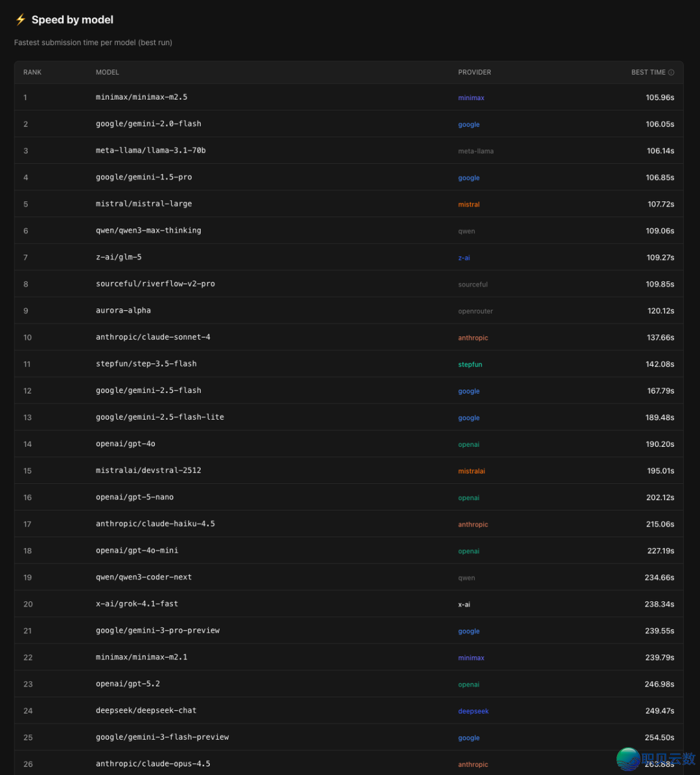Select the anthropic/claude-sonnet-4 model name

(x=153, y=337)
